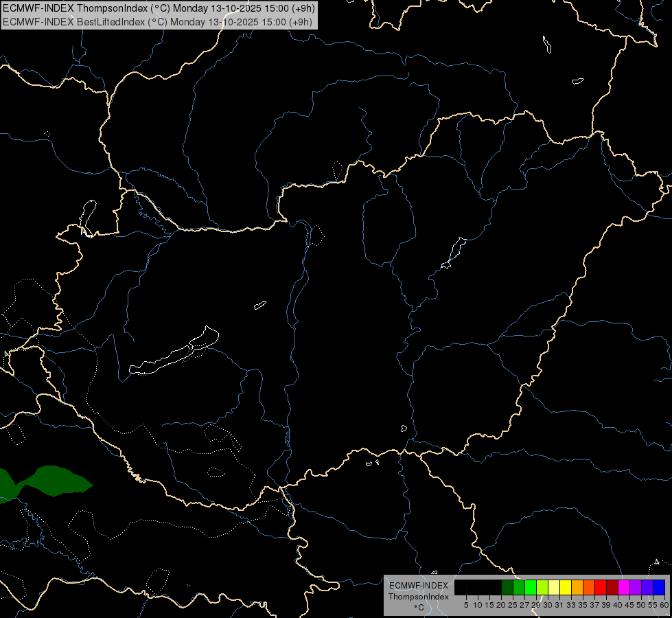Select the blue 55–60 legend swatch
Viewport: 672px width, 618px height.
(x=659, y=587)
